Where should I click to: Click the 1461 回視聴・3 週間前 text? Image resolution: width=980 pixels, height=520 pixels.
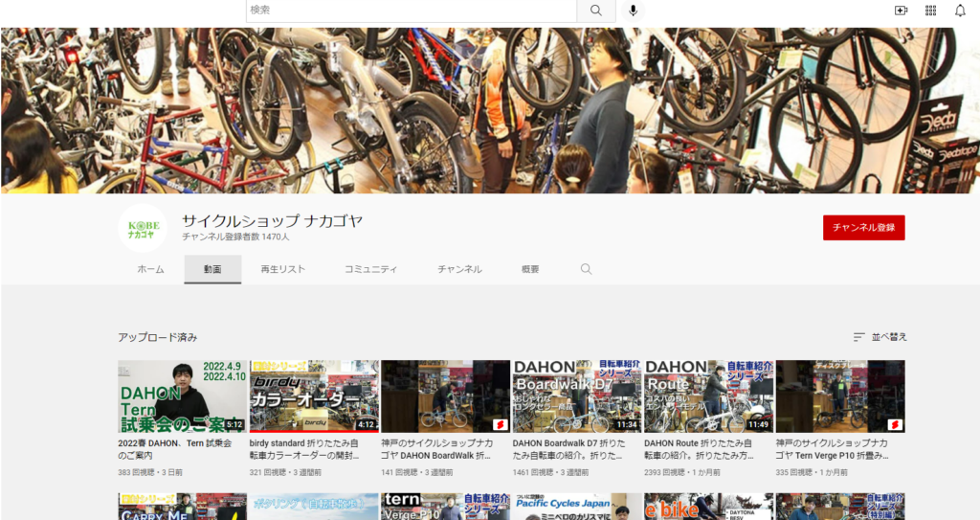tap(550, 472)
